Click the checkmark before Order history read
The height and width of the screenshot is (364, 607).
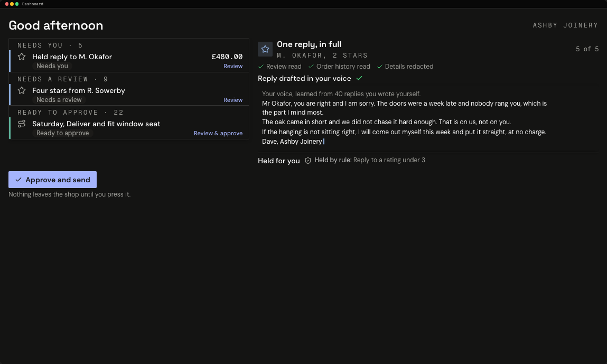point(311,67)
